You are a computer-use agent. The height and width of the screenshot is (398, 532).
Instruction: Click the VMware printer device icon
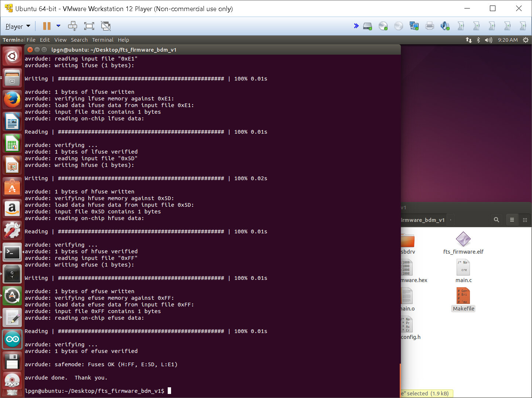(430, 26)
